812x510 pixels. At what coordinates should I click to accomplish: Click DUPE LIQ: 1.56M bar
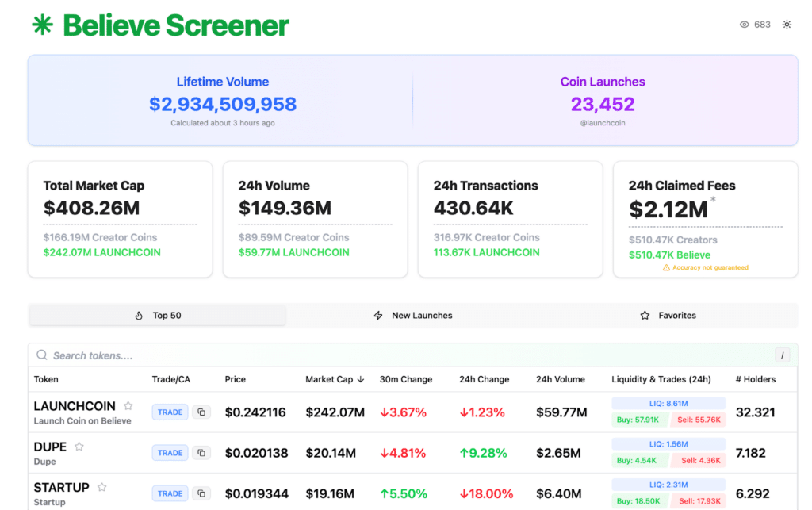[668, 444]
